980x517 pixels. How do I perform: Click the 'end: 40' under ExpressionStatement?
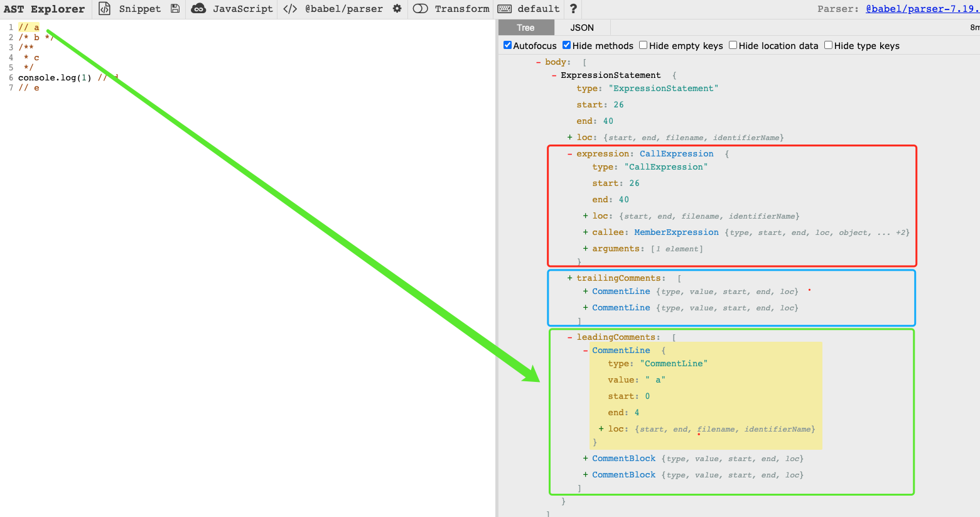coord(595,121)
